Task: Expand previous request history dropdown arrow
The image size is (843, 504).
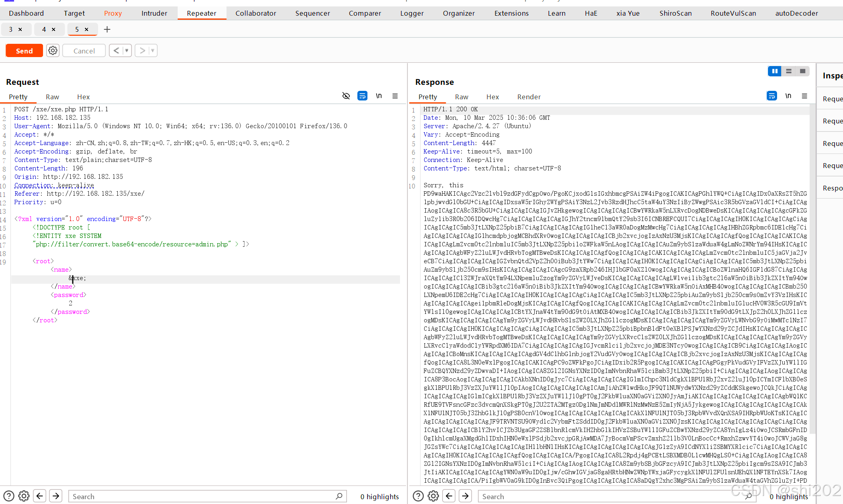Action: 127,51
